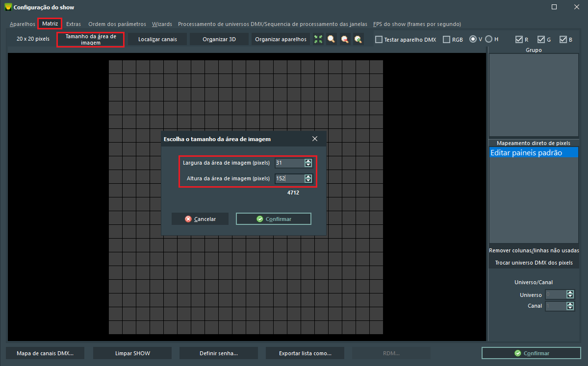The image size is (588, 366).
Task: Click inside the Altura pixels input field
Action: coord(289,179)
